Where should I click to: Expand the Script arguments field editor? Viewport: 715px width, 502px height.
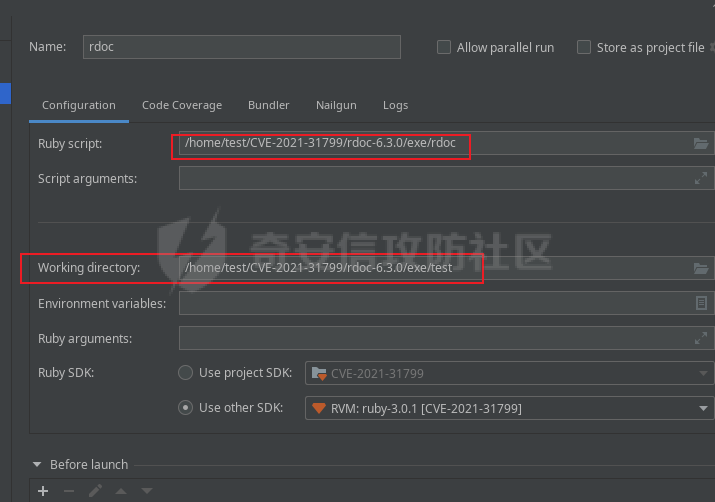click(701, 179)
